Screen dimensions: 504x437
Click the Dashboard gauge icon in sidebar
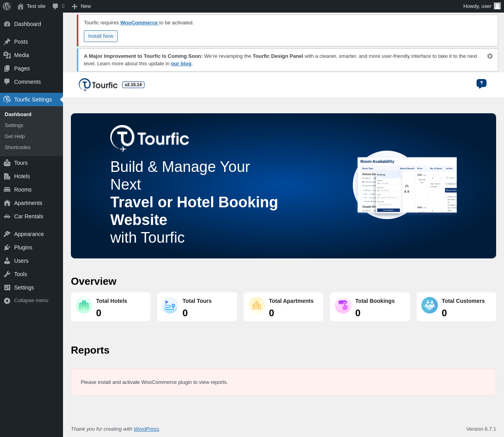[x=7, y=24]
